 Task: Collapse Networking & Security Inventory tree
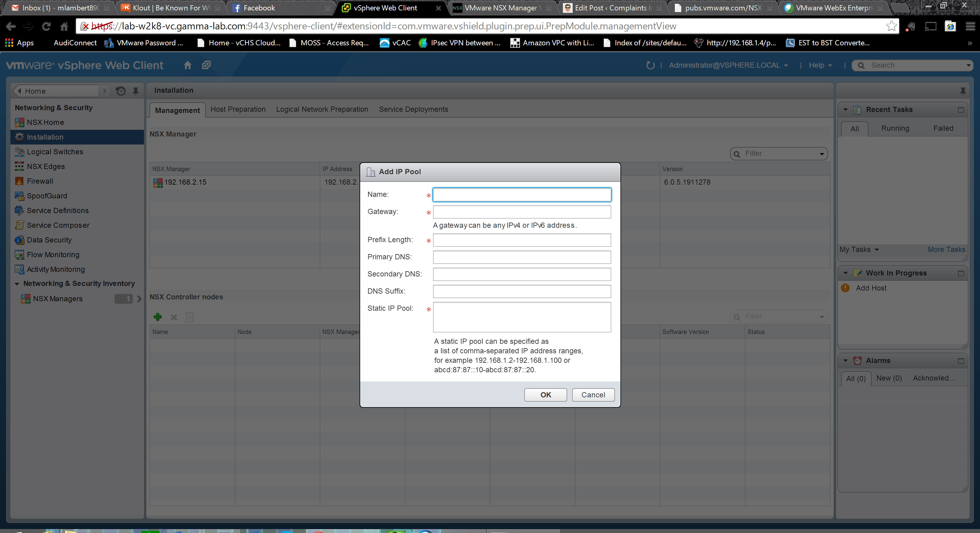[17, 283]
